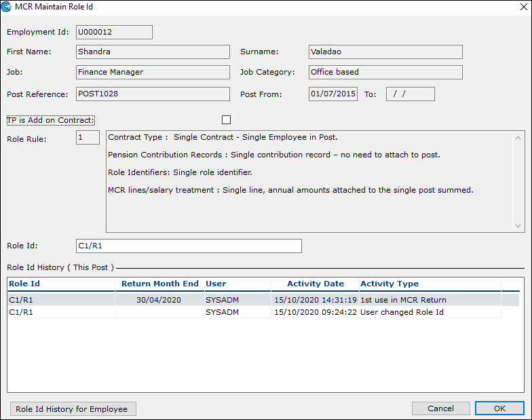Tick the TP is Add on Contract checkbox
Image resolution: width=532 pixels, height=420 pixels.
pos(227,119)
